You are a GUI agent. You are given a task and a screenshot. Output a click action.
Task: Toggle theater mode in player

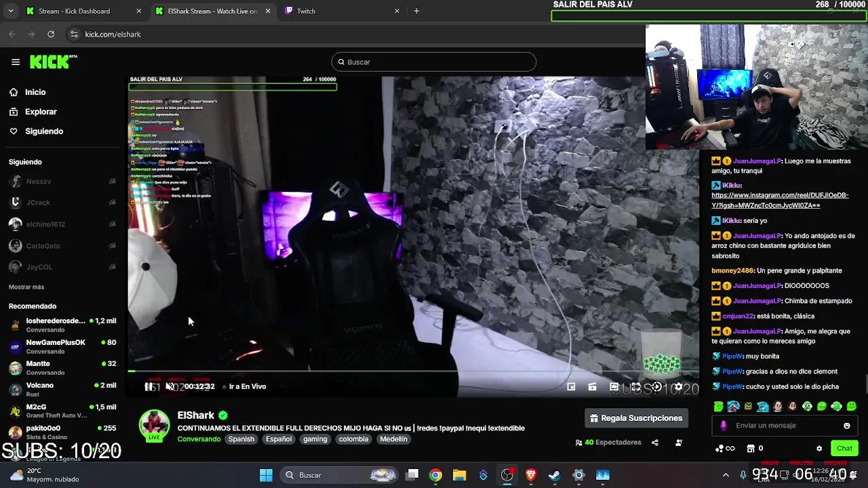click(614, 386)
